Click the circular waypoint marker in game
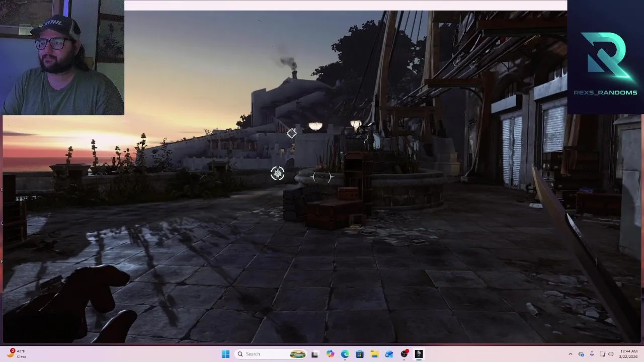This screenshot has height=362, width=644. 277,173
